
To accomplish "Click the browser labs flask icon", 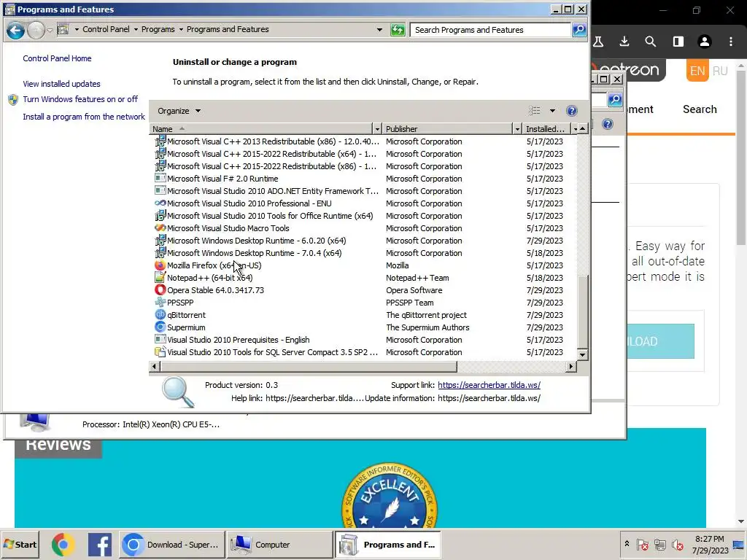I will 598,42.
